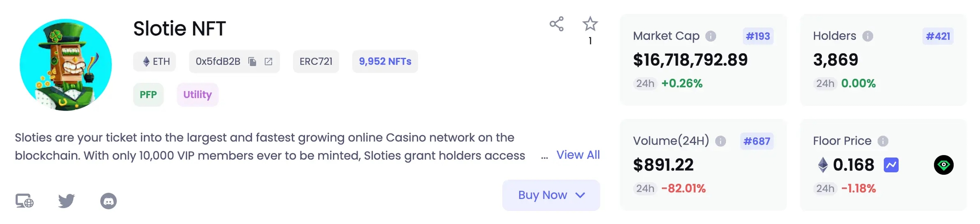Click the green eye marketplace icon
Screen dimensions: 980x224
pyautogui.click(x=943, y=165)
